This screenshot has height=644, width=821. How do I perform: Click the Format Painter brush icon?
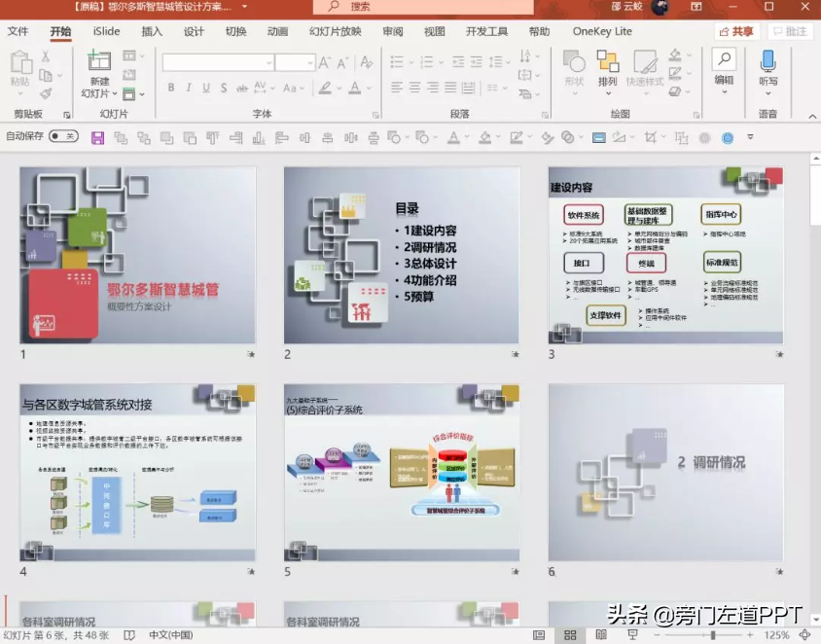point(46,93)
